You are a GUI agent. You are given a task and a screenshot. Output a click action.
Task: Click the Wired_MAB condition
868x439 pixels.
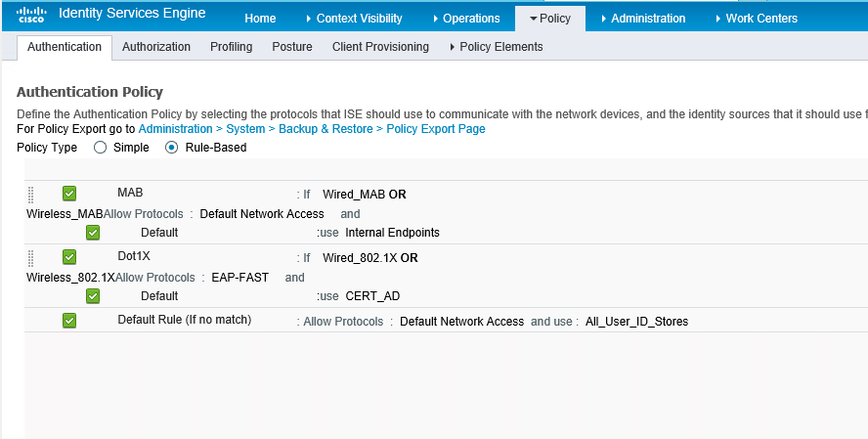pyautogui.click(x=354, y=195)
